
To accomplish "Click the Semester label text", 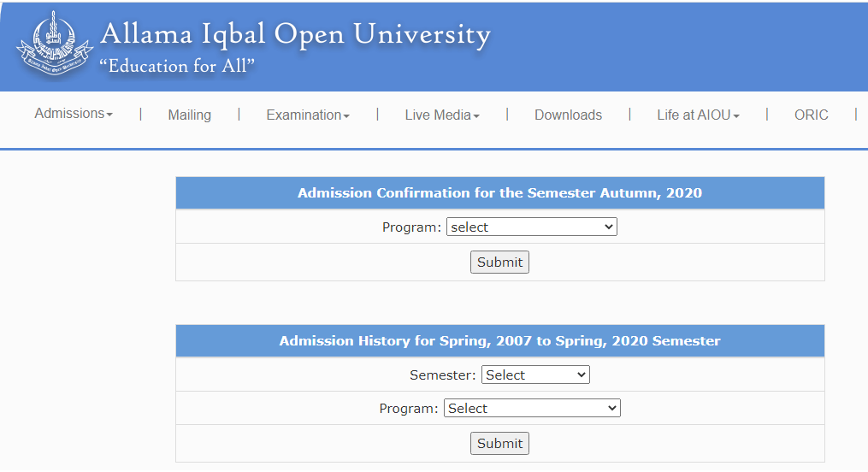I will click(x=442, y=375).
